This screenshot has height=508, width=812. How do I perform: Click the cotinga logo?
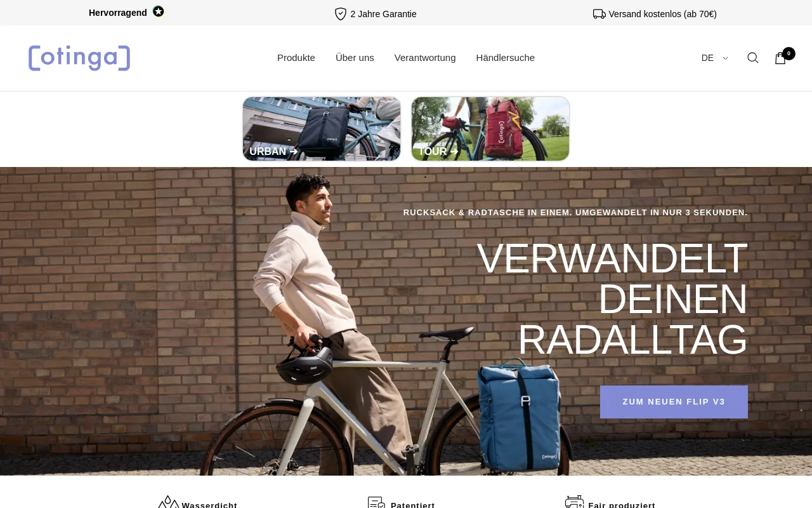click(79, 58)
